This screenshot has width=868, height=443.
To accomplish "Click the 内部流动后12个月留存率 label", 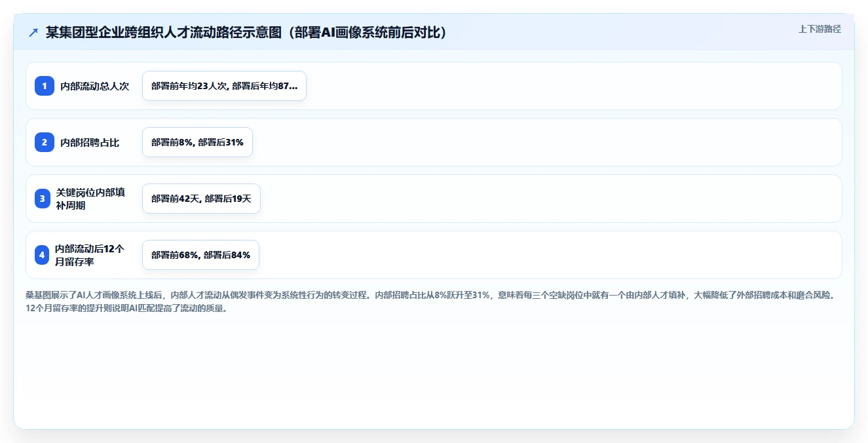I will click(90, 255).
